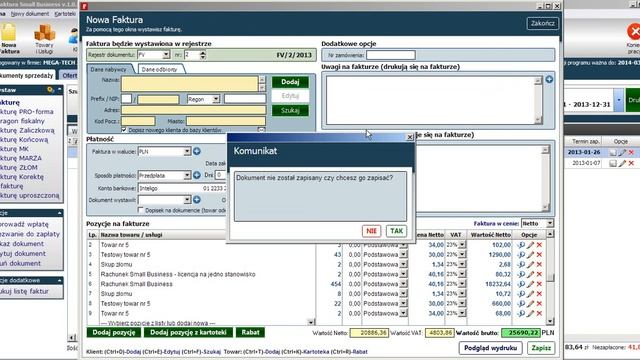
Task: Delete 2013-01-26 invoice in main window
Action: tap(631, 152)
